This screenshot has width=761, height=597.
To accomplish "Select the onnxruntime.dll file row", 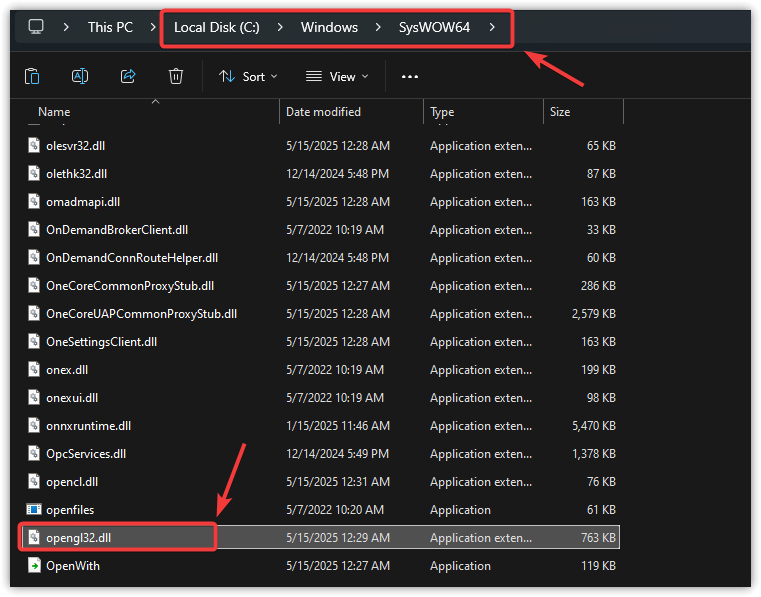I will (88, 426).
